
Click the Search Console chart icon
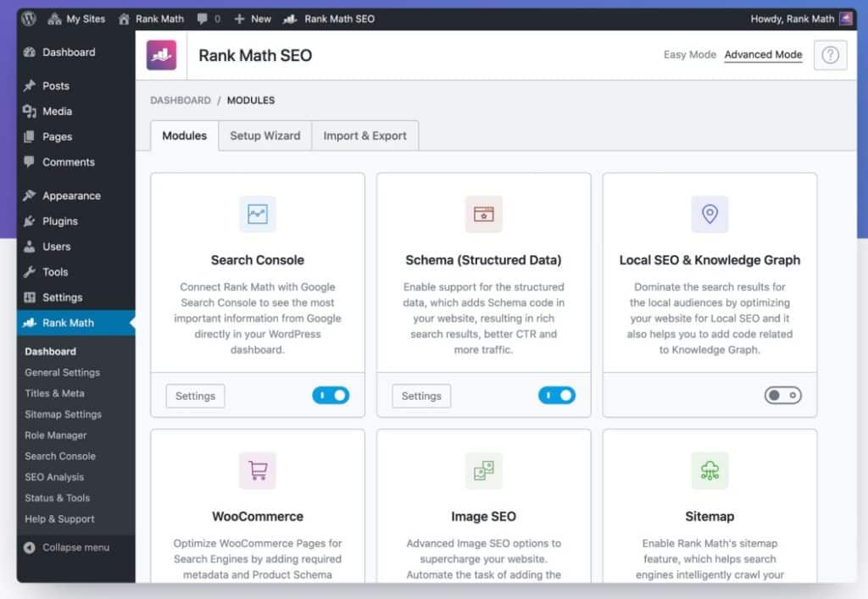coord(258,214)
